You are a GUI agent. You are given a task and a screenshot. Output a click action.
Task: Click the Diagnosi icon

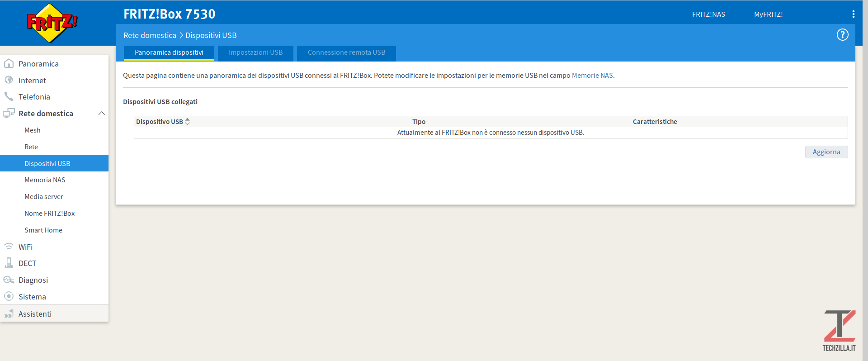(9, 280)
